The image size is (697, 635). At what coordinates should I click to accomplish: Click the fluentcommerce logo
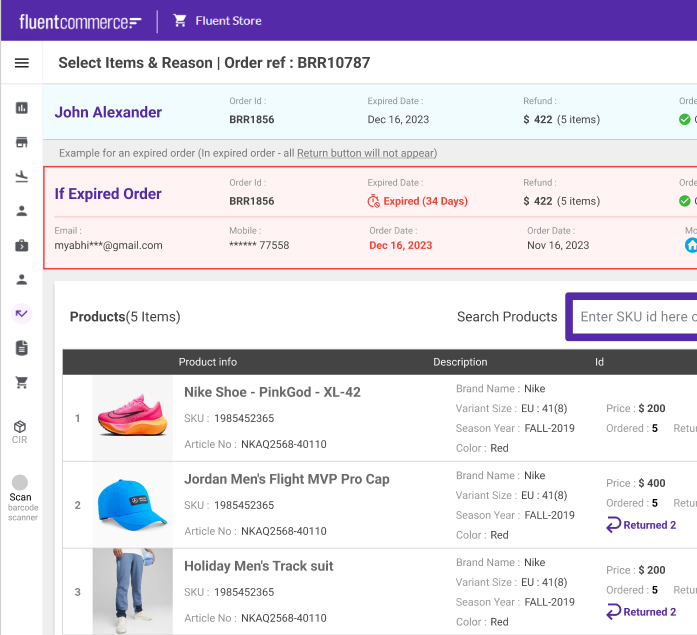pos(80,21)
